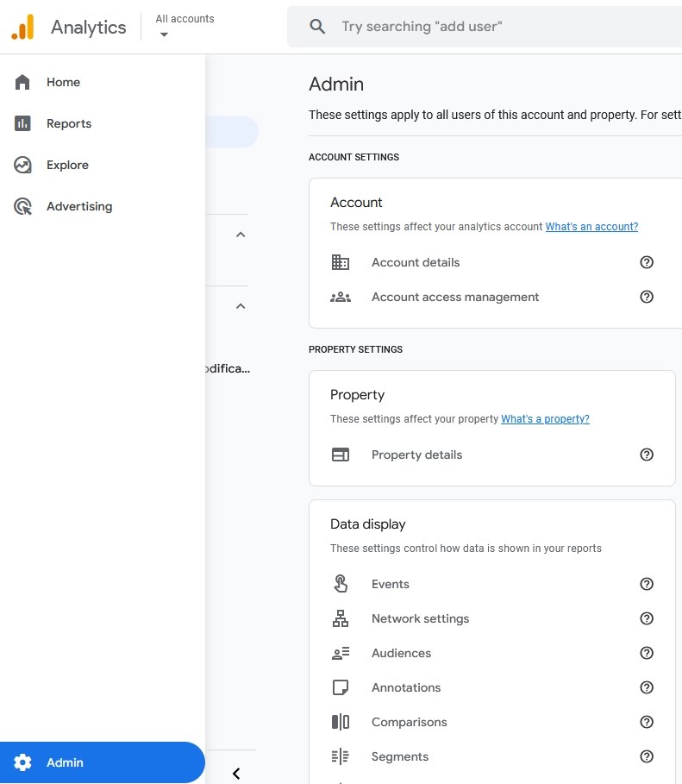Open Reports from the navigation menu
Screen dimensions: 682x784
68,123
